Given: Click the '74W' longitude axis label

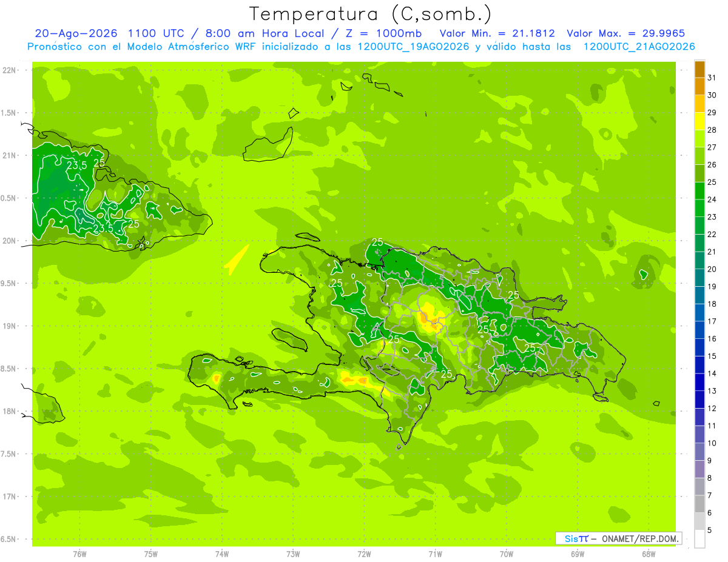Looking at the screenshot, I should tap(222, 554).
